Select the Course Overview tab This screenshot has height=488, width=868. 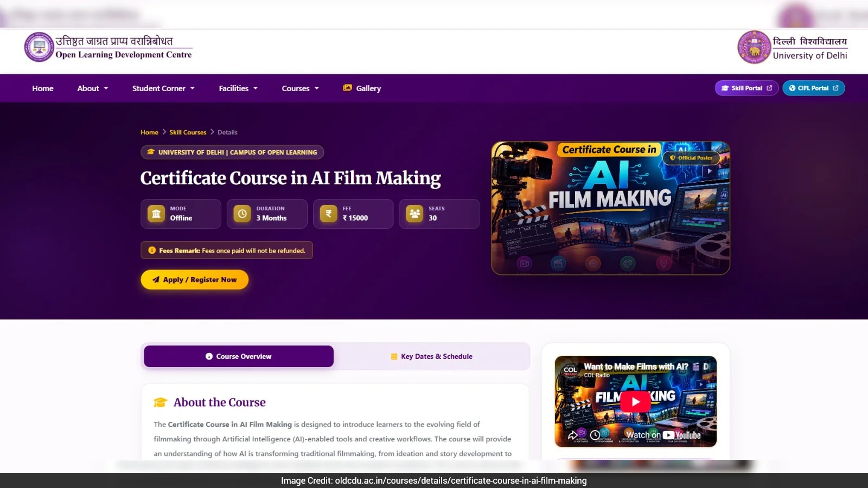pyautogui.click(x=239, y=356)
